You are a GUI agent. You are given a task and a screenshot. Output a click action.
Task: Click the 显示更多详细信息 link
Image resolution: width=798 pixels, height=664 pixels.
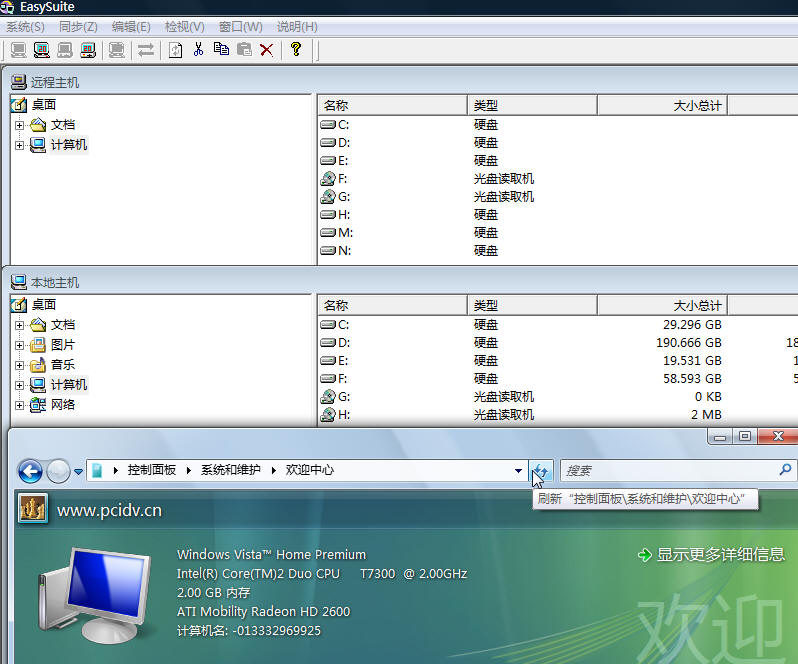click(721, 554)
